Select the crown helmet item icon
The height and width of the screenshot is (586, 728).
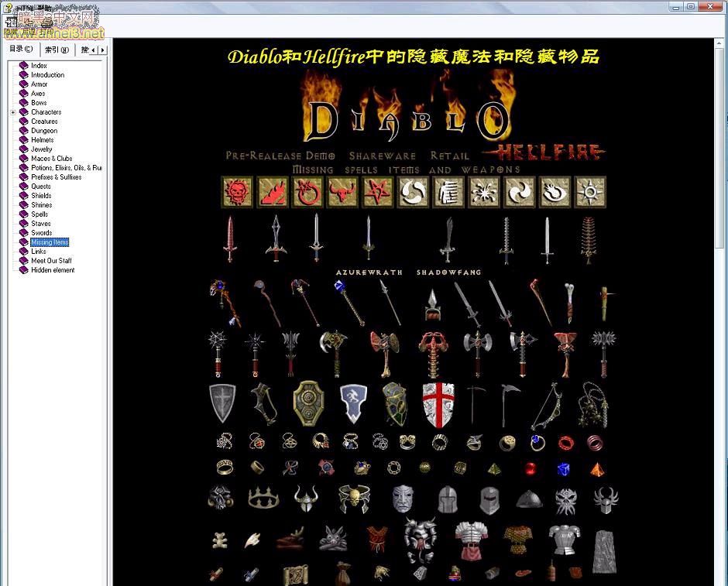tap(263, 499)
